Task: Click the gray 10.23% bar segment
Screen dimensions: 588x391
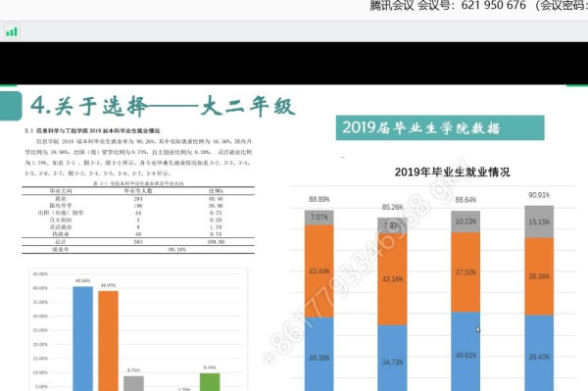Action: [465, 221]
